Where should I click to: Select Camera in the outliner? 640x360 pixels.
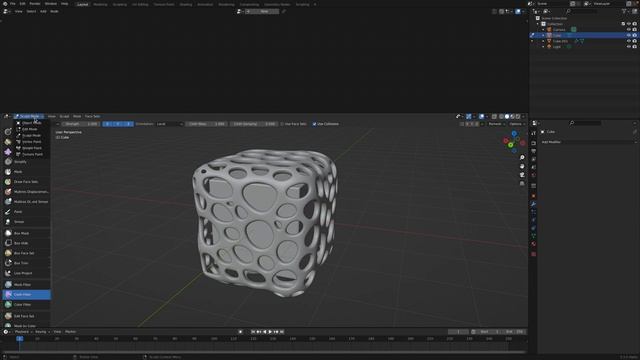[x=559, y=29]
